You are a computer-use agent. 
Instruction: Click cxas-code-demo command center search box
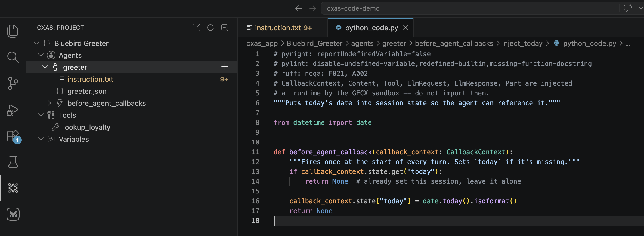click(x=470, y=8)
